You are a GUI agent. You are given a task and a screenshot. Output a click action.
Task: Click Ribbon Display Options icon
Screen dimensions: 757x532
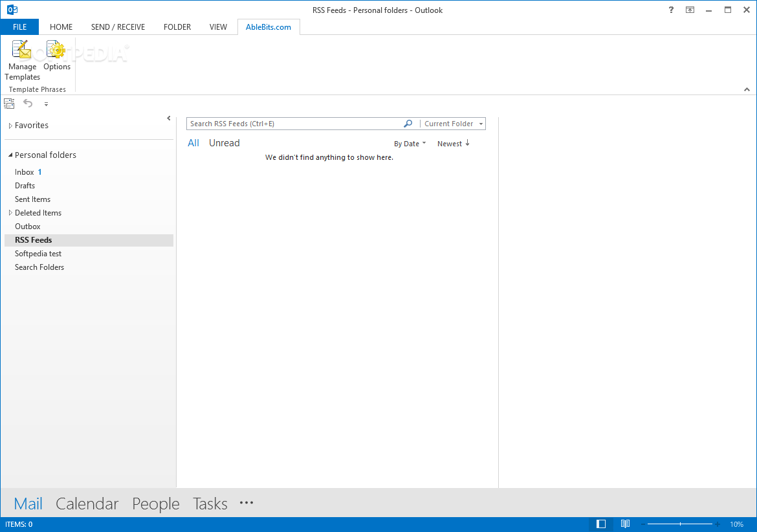tap(690, 10)
